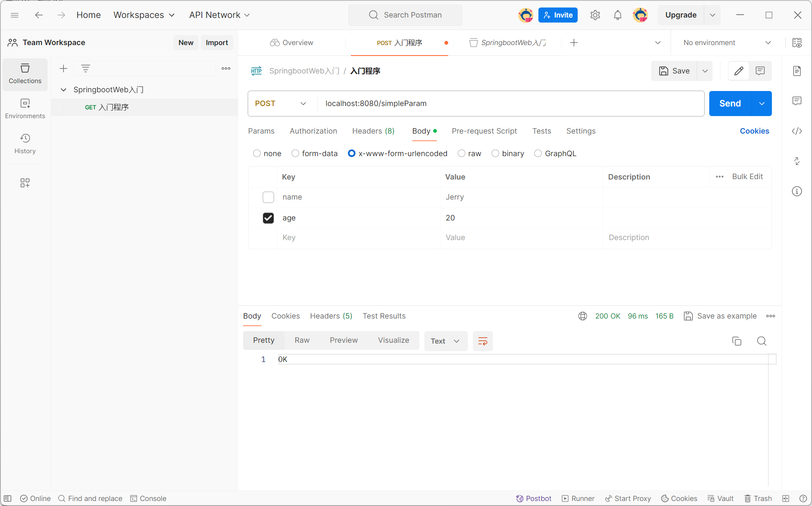This screenshot has width=812, height=506.
Task: Open the hamburger menu icon
Action: (15, 15)
